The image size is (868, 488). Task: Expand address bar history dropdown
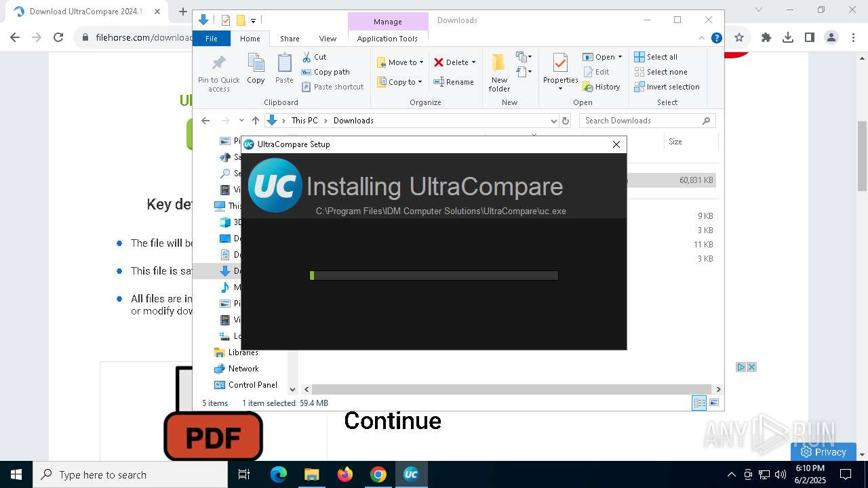(x=553, y=121)
